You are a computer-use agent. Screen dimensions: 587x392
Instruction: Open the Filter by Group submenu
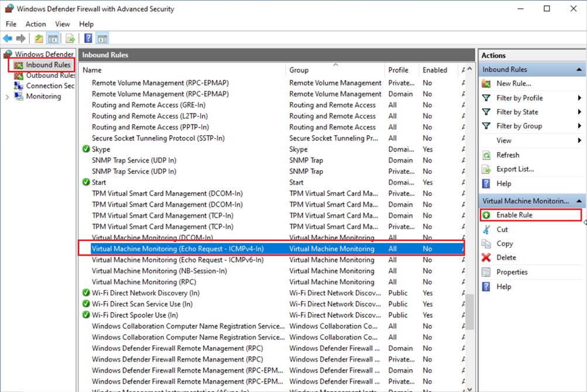click(x=519, y=126)
